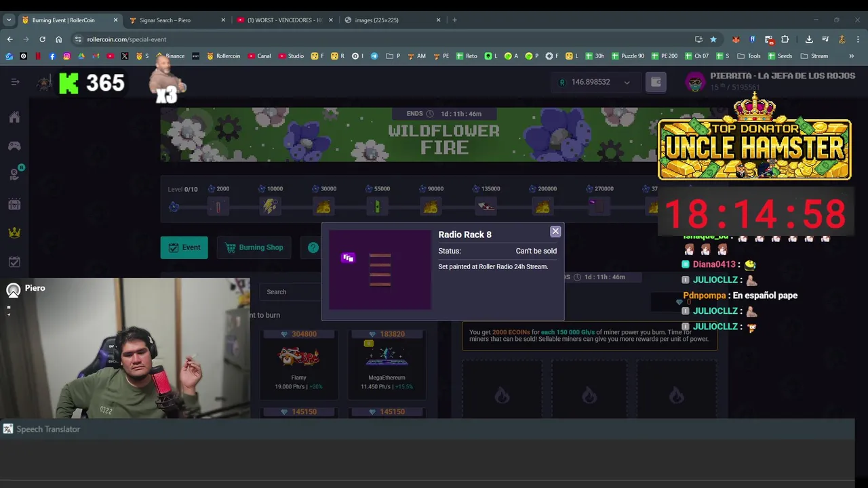Open the storage chest sidebar icon
The height and width of the screenshot is (488, 868).
(14, 204)
